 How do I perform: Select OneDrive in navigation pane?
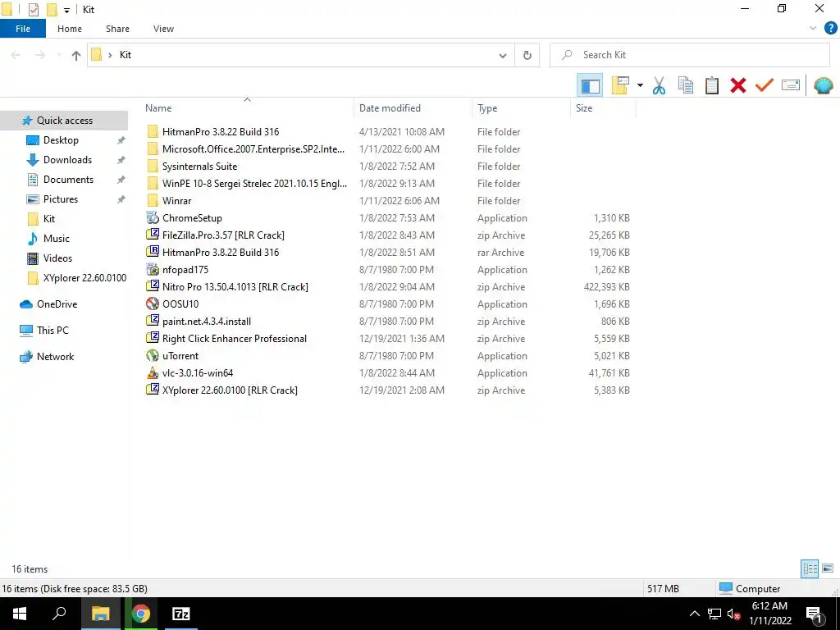click(57, 304)
